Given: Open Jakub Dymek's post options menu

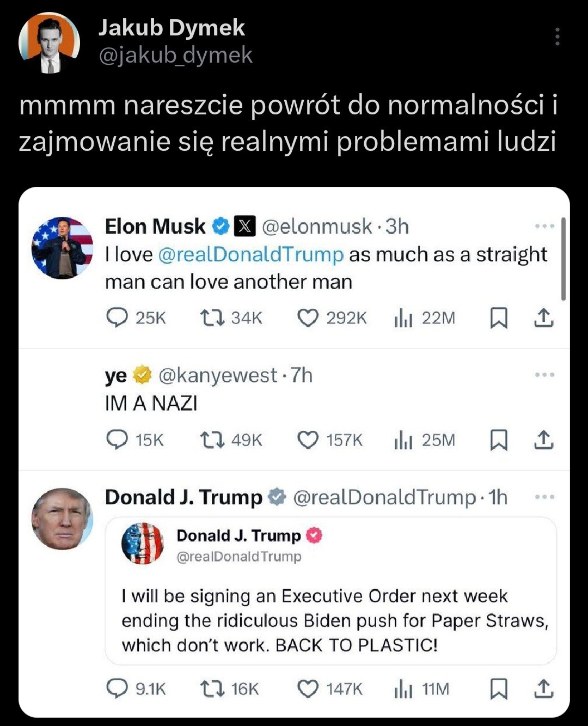Looking at the screenshot, I should (557, 36).
